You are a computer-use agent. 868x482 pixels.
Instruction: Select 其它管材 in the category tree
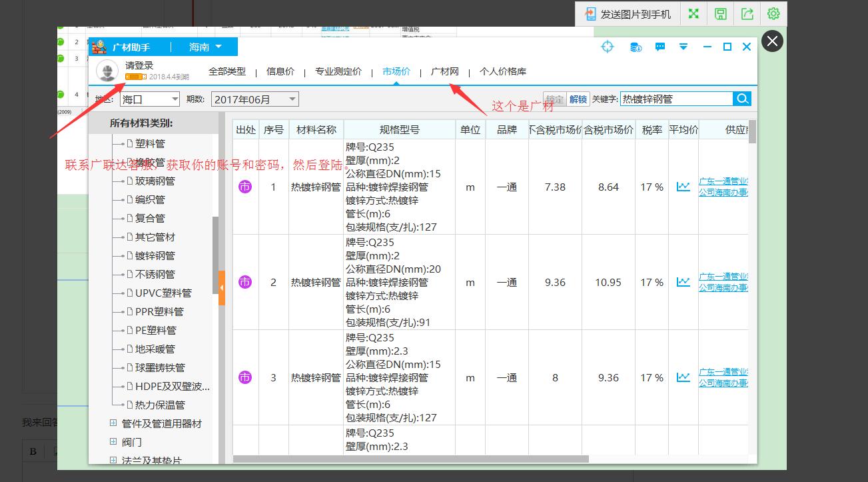155,237
